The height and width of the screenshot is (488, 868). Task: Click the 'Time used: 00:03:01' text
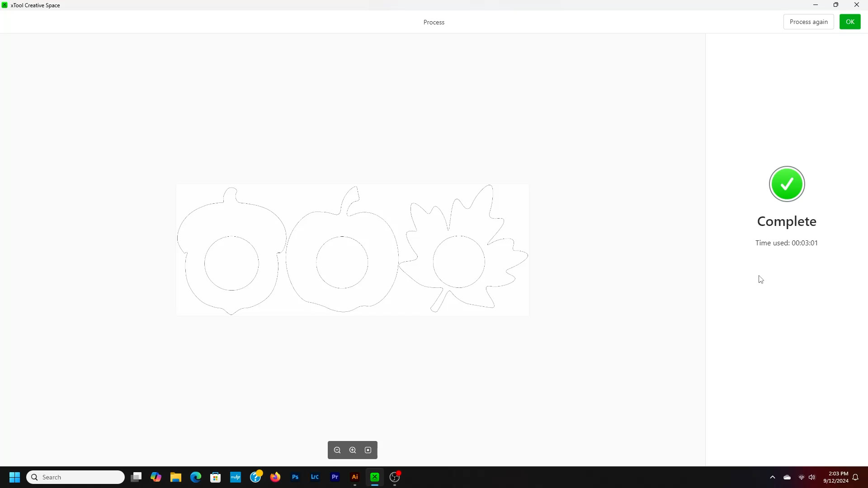787,243
